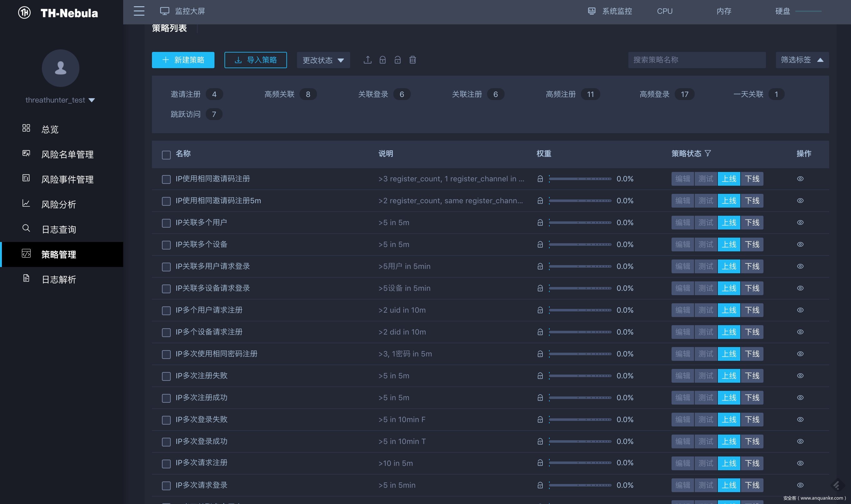
Task: Open 风险名单管理 in sidebar
Action: 67,154
